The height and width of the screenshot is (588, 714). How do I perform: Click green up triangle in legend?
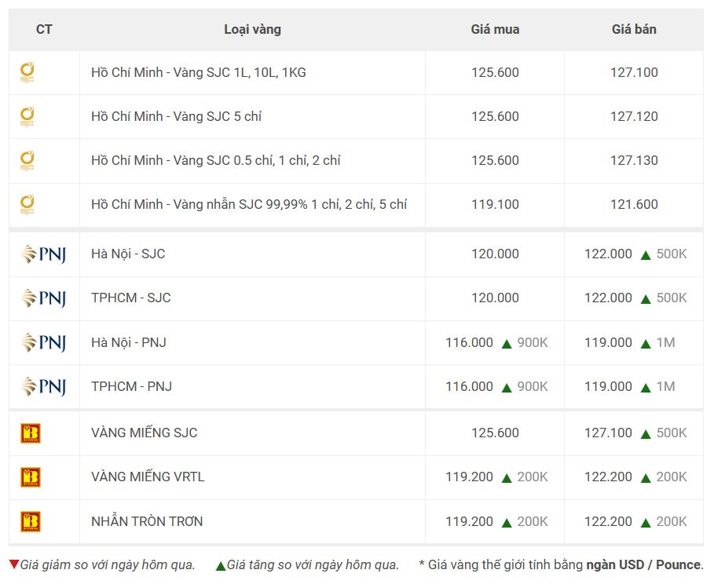(221, 566)
